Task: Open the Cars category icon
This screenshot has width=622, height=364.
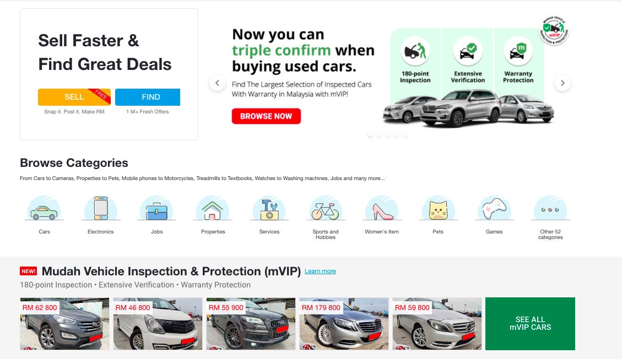Action: click(44, 209)
